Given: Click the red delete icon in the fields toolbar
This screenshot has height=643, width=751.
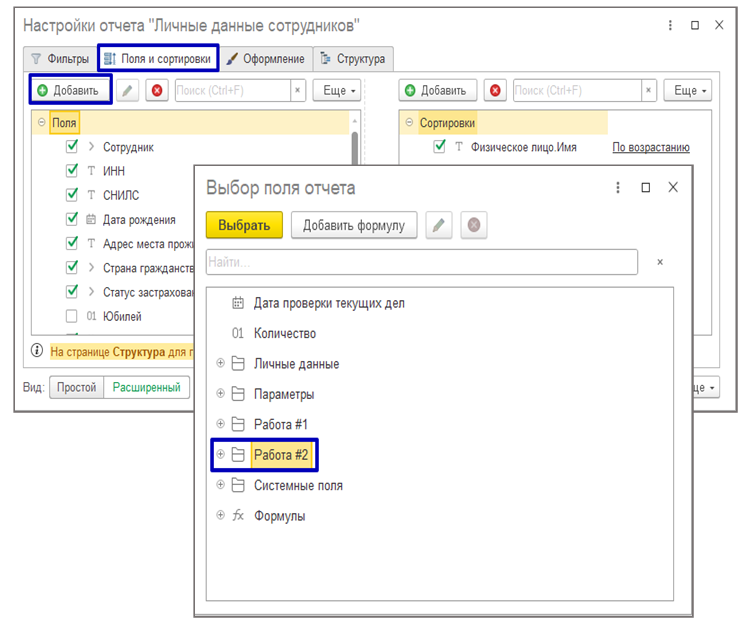Looking at the screenshot, I should coord(156,91).
